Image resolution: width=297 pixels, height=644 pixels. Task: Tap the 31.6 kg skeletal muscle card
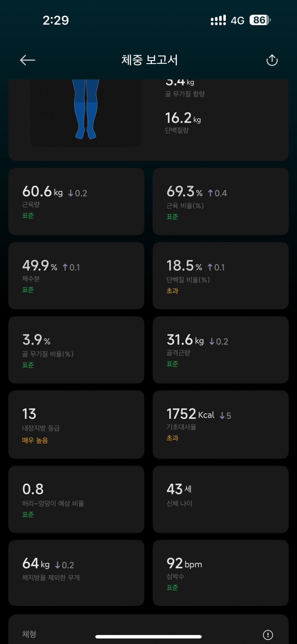[x=221, y=350]
